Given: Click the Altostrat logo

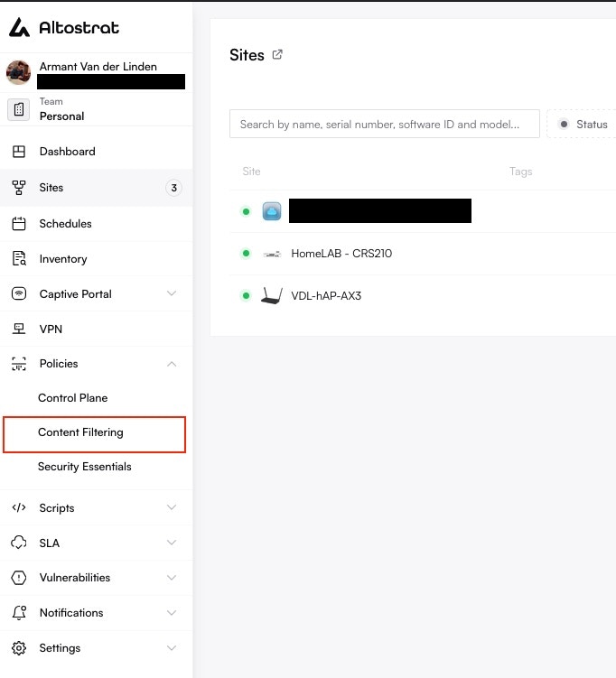Looking at the screenshot, I should (x=63, y=27).
